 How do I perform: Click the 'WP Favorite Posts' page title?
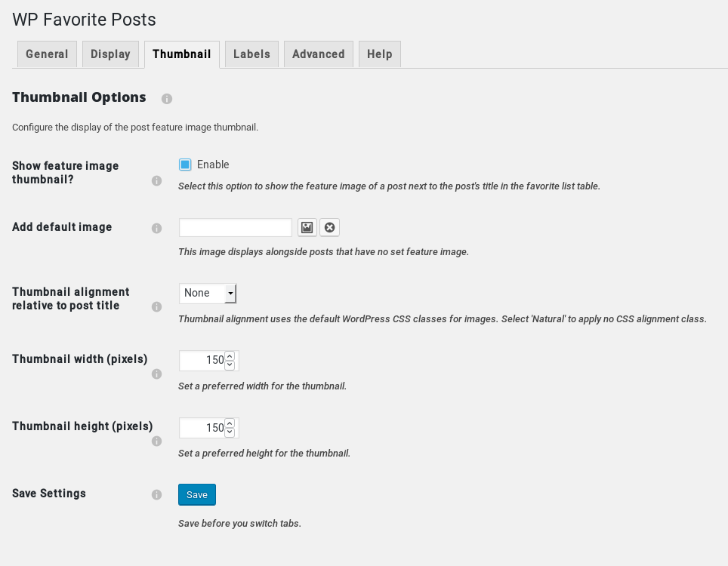pos(84,20)
